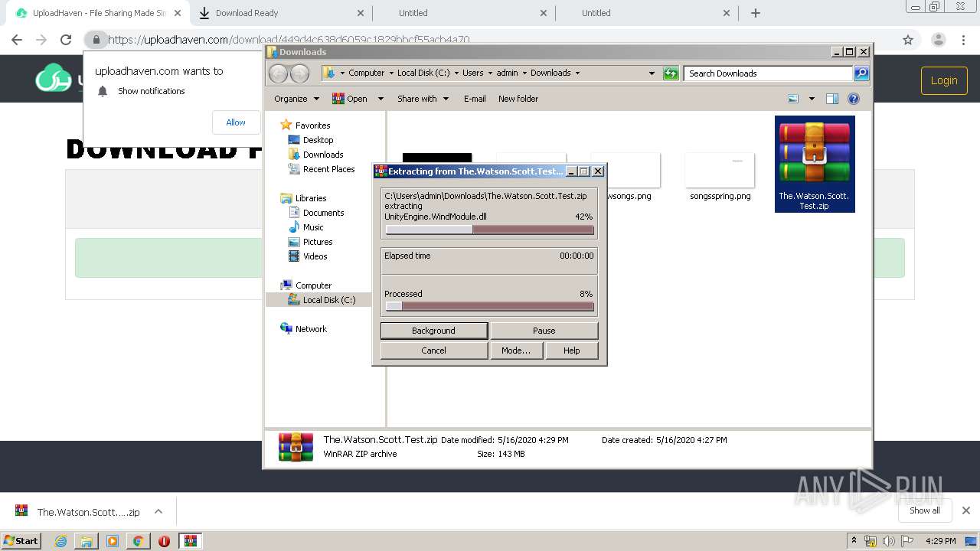
Task: Select Computer in the address breadcrumb
Action: (366, 73)
